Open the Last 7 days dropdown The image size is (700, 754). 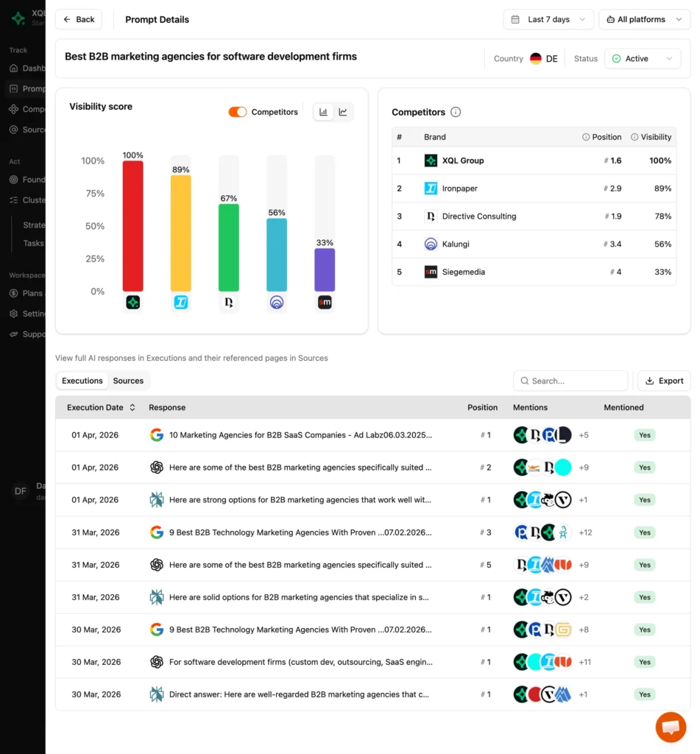[548, 19]
